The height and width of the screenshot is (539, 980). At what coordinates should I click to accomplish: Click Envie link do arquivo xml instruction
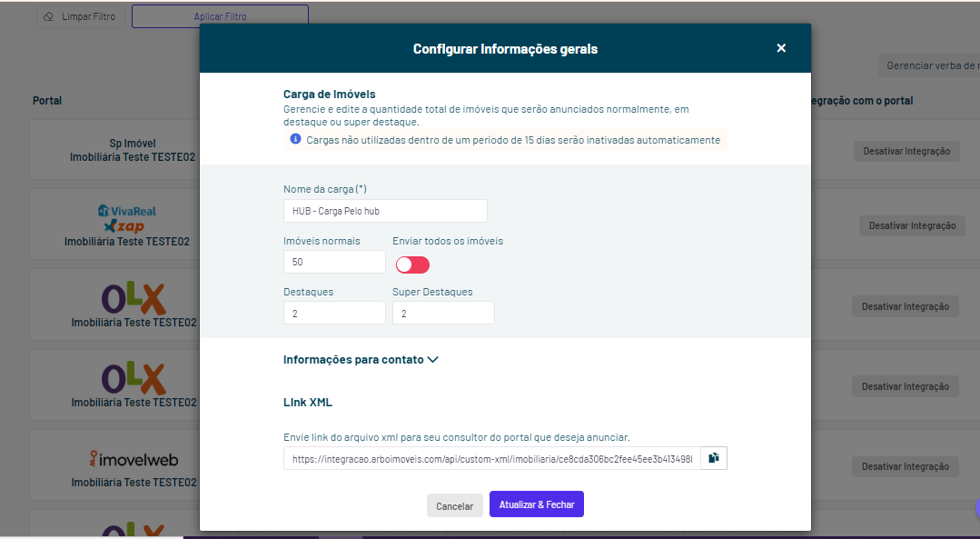[x=457, y=437]
